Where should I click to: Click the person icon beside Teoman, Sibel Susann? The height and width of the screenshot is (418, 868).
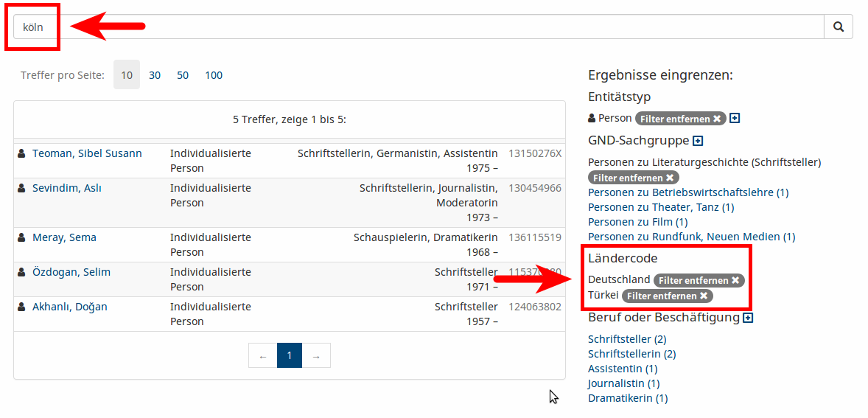(21, 153)
